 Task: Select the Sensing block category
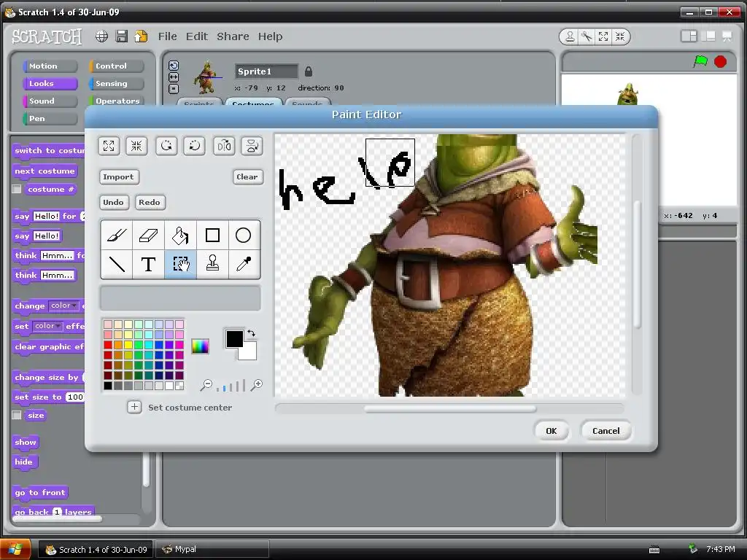pyautogui.click(x=117, y=84)
